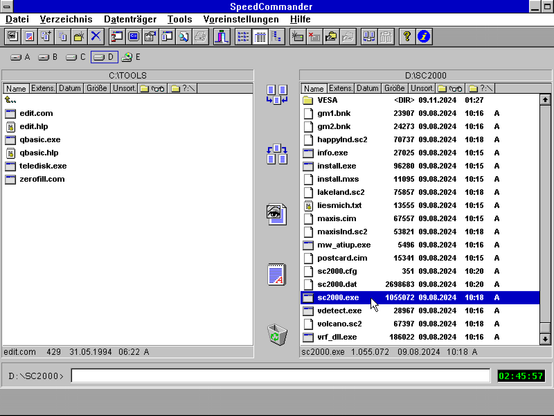Screen dimensions: 554x416
Task: Click the eye viewer icon in center column
Action: 277,214
